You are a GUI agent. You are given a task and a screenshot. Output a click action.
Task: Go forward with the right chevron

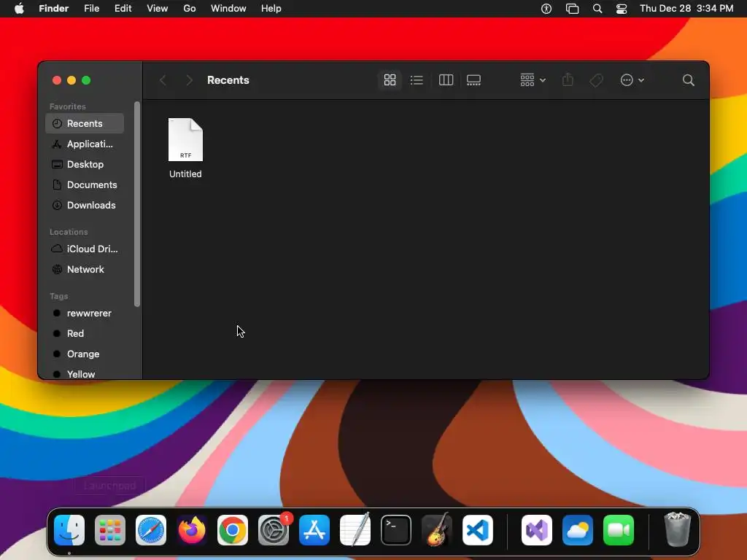click(189, 80)
